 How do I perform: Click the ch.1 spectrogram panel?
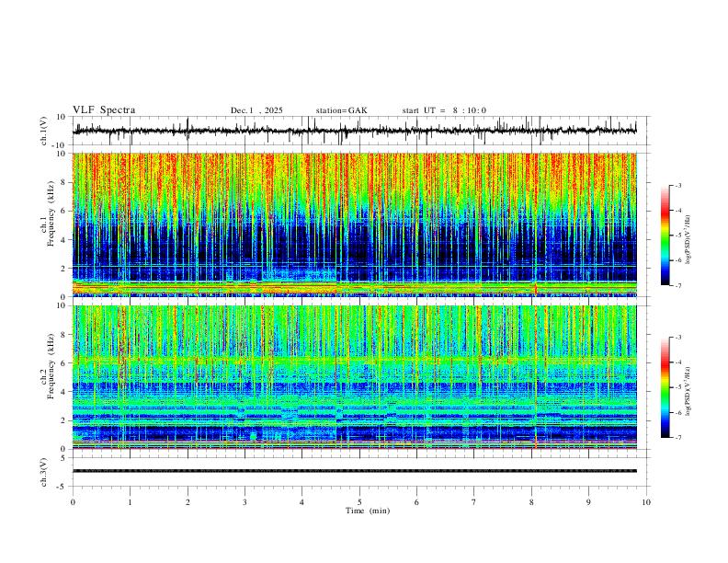354,224
